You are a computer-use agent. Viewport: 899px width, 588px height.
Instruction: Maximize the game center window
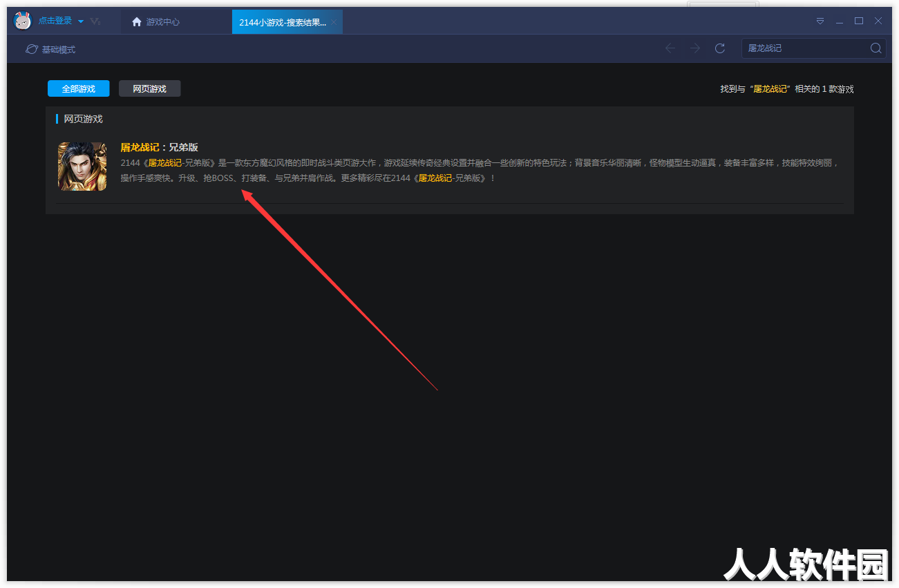[x=859, y=21]
